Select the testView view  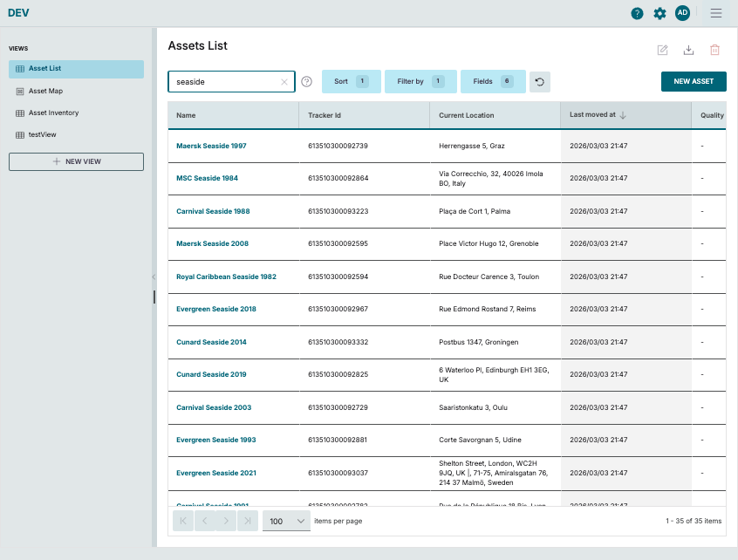(x=76, y=135)
